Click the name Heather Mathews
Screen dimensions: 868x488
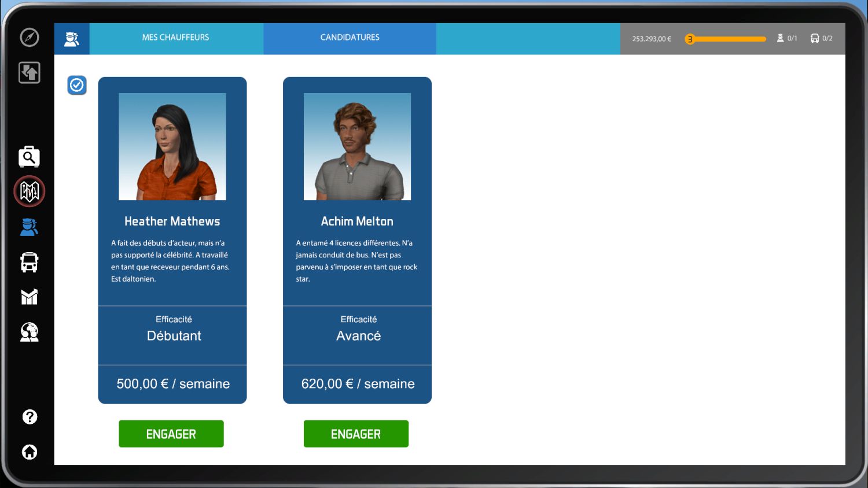(172, 221)
